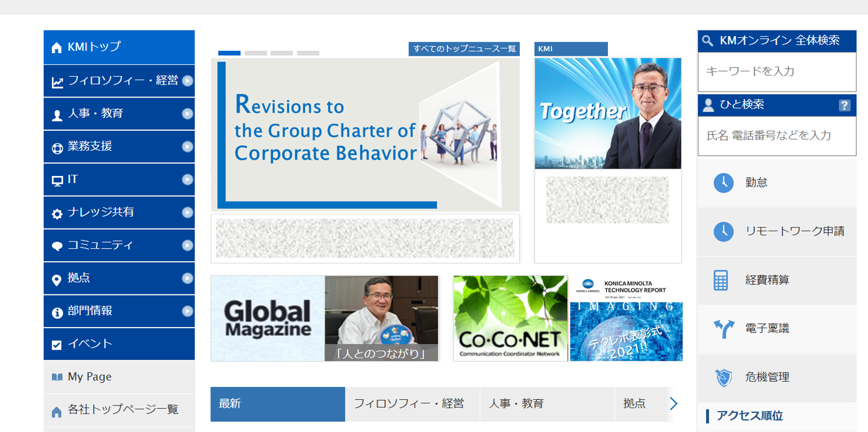This screenshot has height=432, width=868.
Task: Click the chart icon beside フィロソフィー・経営
Action: tap(57, 83)
